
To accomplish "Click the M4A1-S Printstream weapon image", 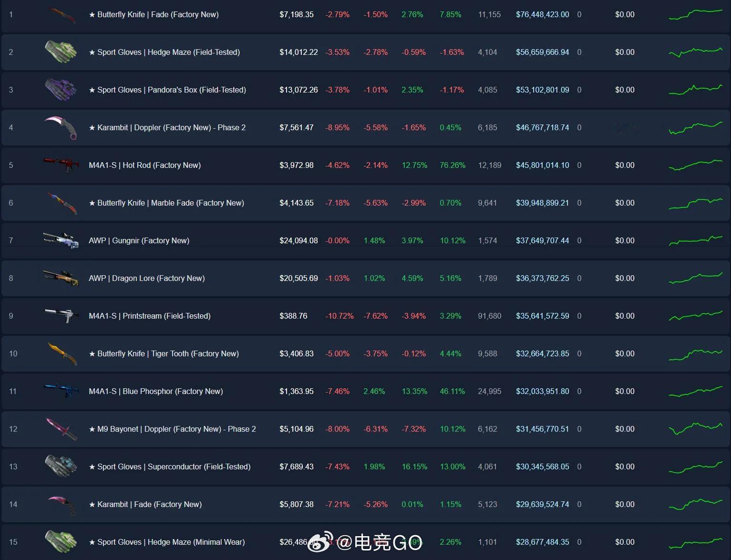I will click(61, 316).
